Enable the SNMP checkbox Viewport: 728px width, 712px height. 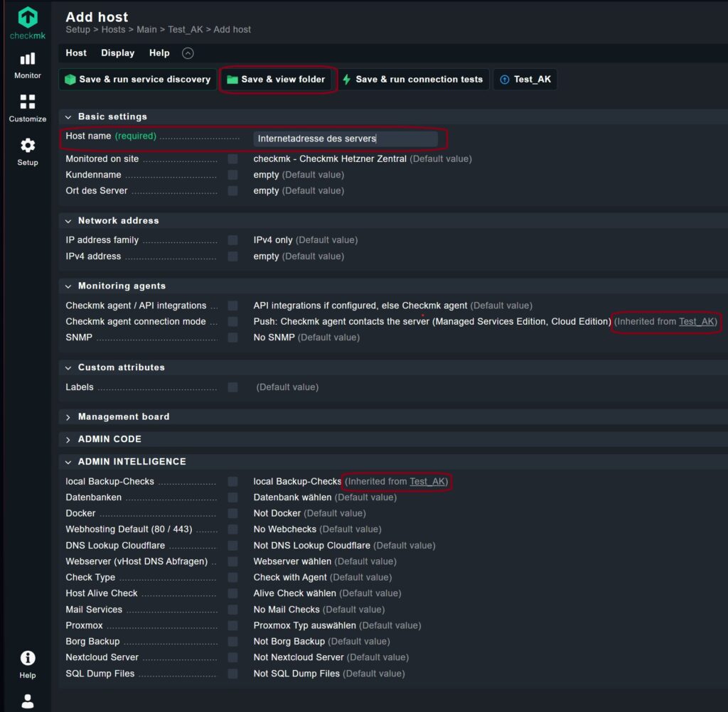(232, 338)
